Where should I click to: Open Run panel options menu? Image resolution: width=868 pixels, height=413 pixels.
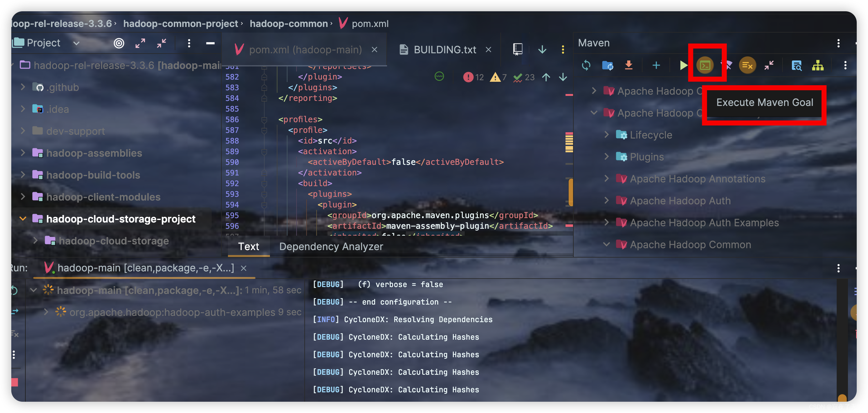tap(838, 268)
